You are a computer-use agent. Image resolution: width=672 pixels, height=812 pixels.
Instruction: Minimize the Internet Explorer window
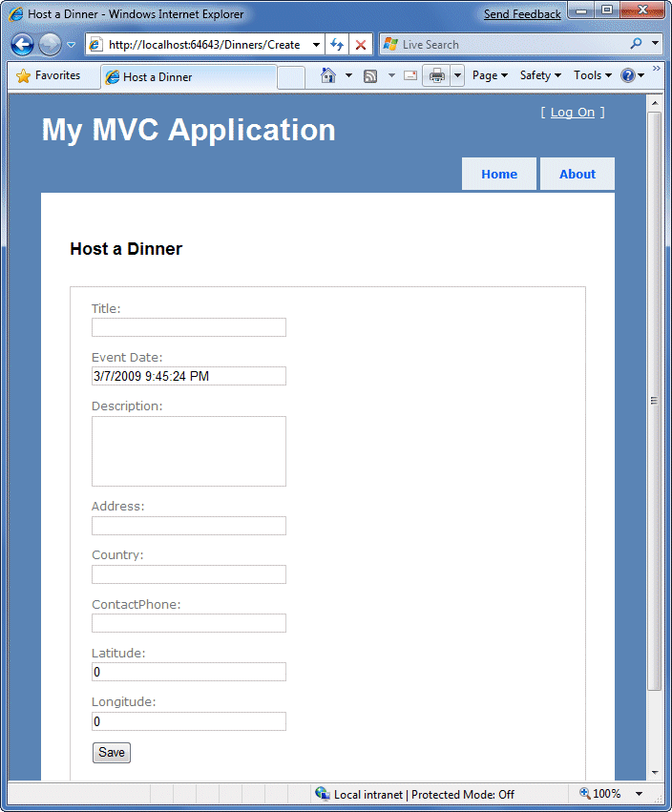(581, 10)
